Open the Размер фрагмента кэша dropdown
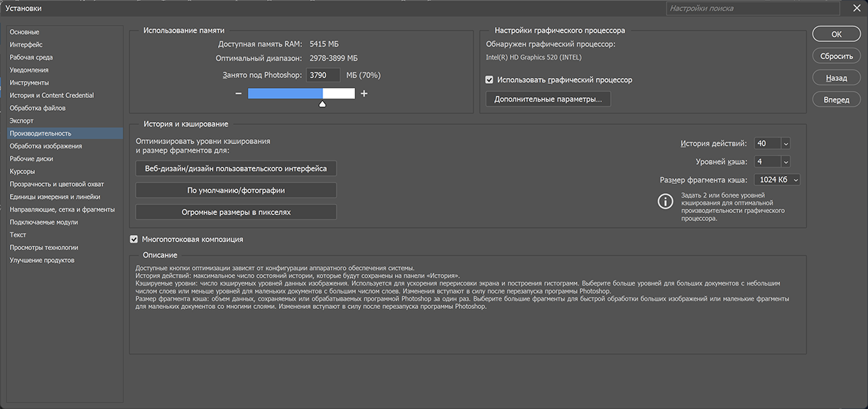This screenshot has height=409, width=868. click(795, 180)
